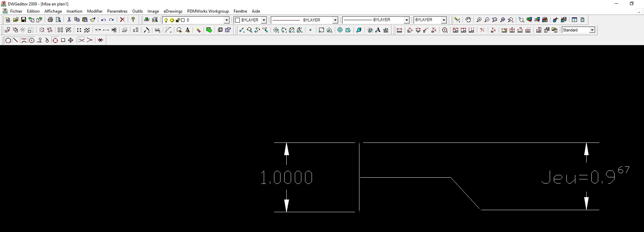Click the Save floppy disk icon
The image size is (644, 232).
pos(24,20)
